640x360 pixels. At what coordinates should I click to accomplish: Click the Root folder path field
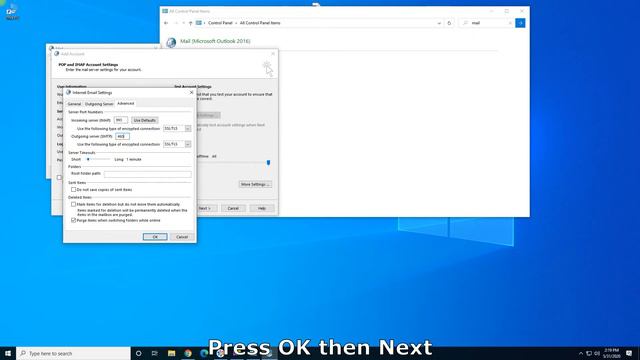pyautogui.click(x=147, y=174)
